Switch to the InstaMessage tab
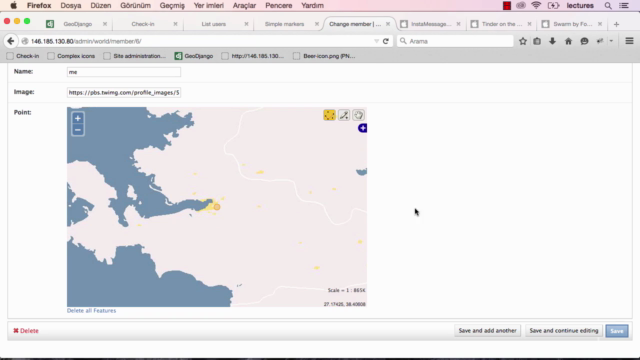Viewport: 640px width, 360px height. (x=431, y=24)
